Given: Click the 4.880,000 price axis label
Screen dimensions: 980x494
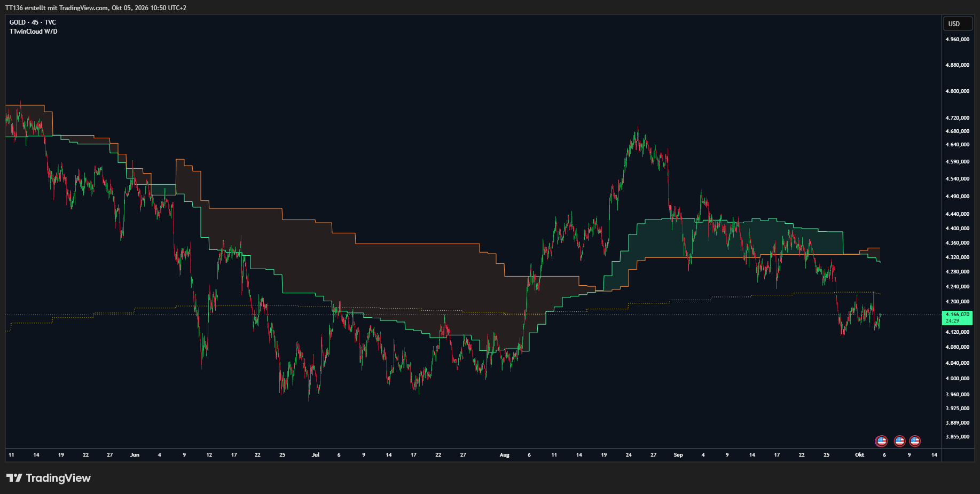Looking at the screenshot, I should (x=958, y=65).
